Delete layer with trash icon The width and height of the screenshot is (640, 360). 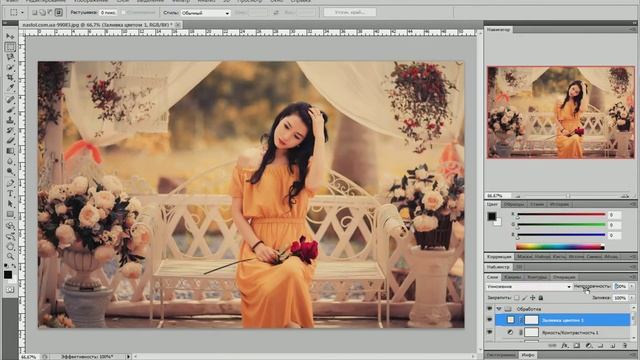[625, 345]
